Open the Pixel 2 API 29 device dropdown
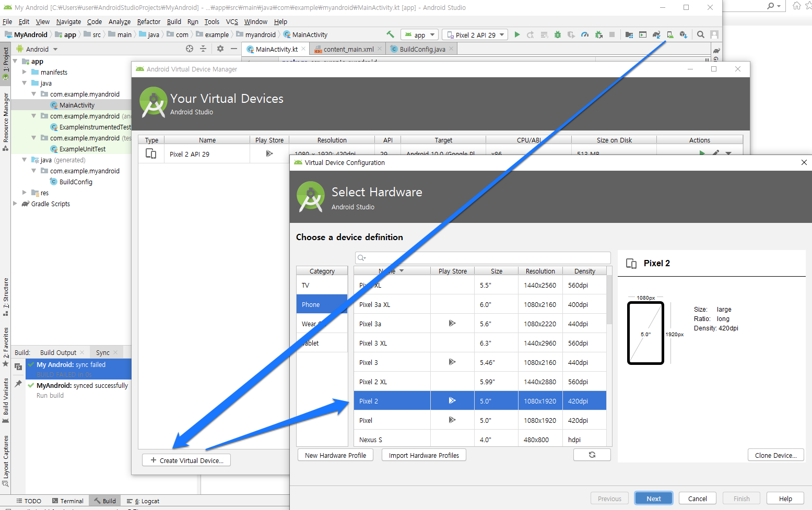The height and width of the screenshot is (510, 812). (x=475, y=35)
